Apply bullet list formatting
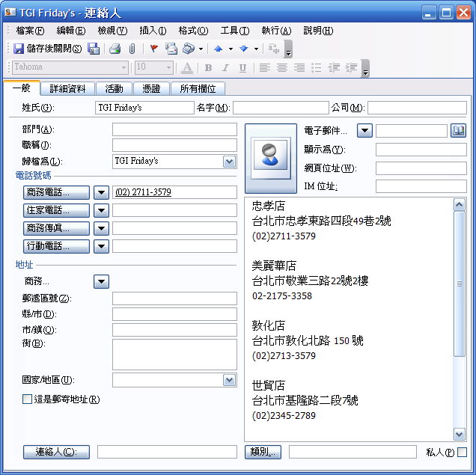476x475 pixels. 317,67
